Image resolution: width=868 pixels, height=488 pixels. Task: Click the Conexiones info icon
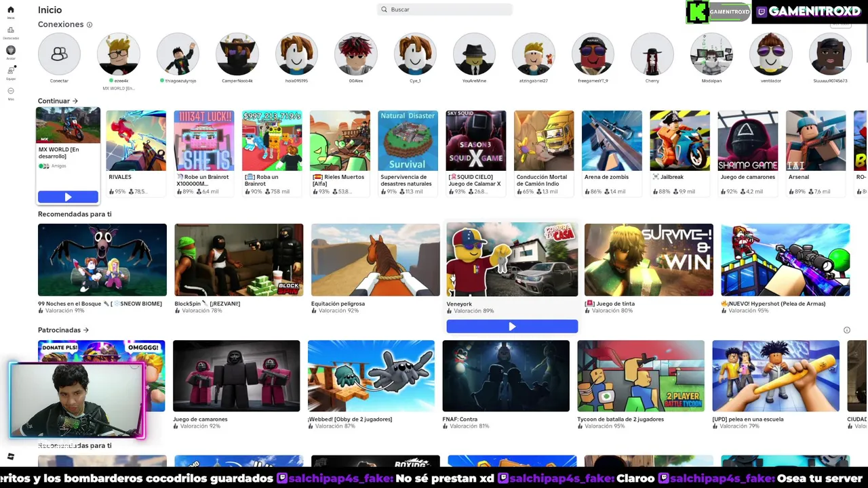point(90,24)
